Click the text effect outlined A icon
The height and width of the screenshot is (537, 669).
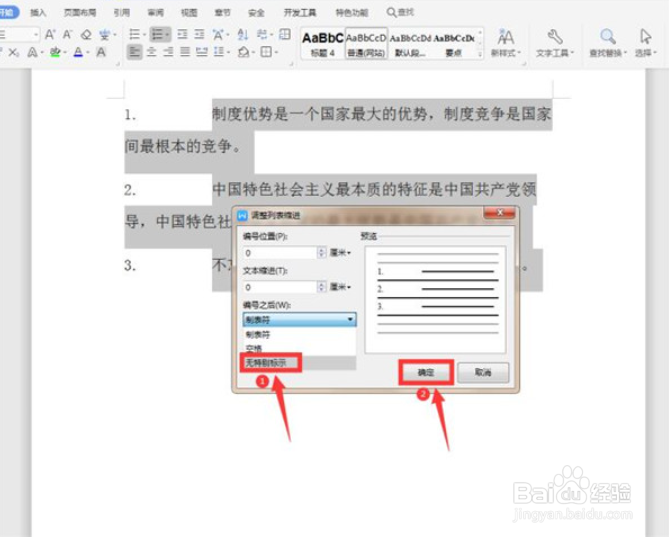click(32, 52)
